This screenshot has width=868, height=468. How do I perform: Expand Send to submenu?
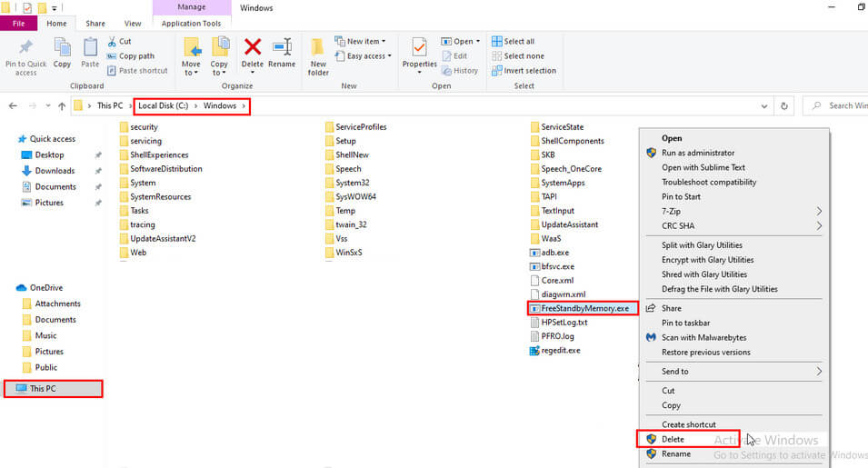click(819, 372)
